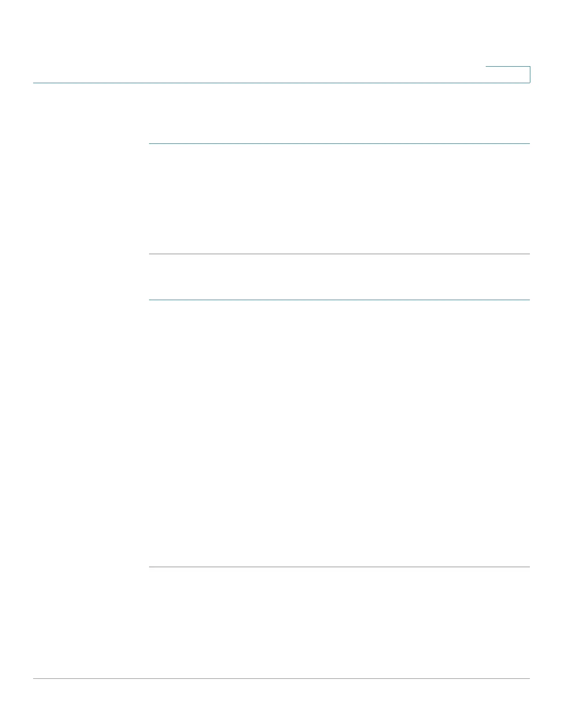This screenshot has width=563, height=728.
Task: Click the fourth divider line above the bottom section
Action: [339, 567]
